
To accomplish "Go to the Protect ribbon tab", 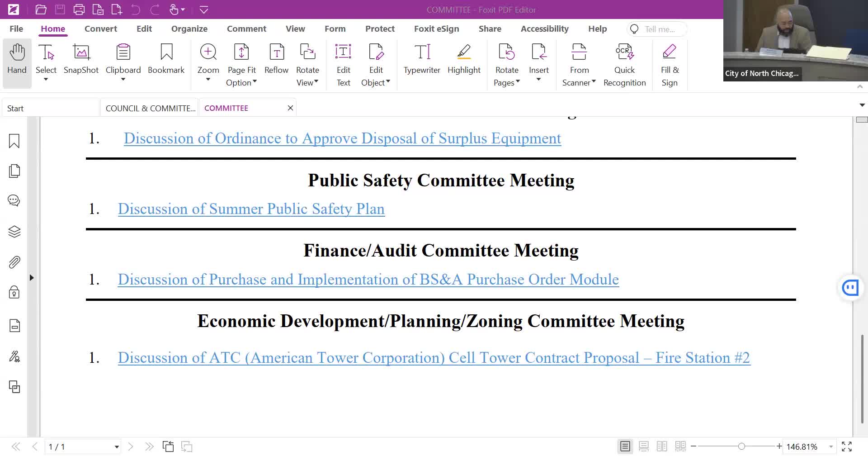I will pyautogui.click(x=380, y=28).
